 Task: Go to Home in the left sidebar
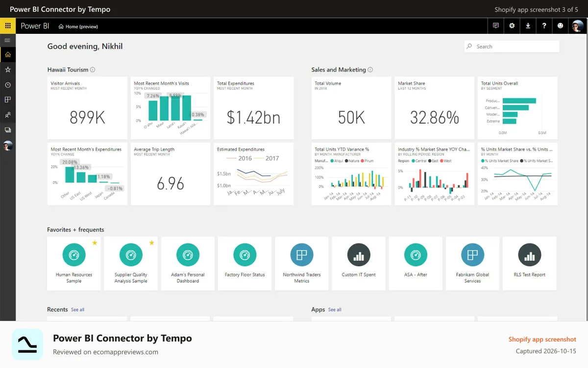click(8, 54)
